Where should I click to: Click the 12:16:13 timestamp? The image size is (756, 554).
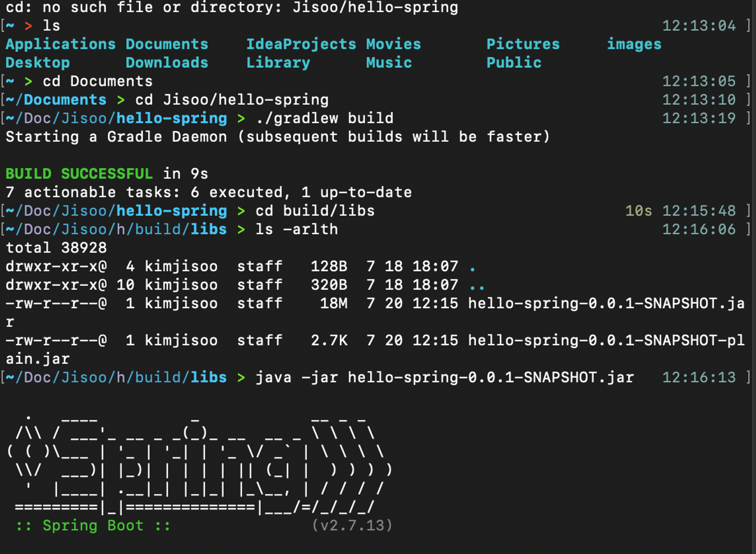coord(699,378)
